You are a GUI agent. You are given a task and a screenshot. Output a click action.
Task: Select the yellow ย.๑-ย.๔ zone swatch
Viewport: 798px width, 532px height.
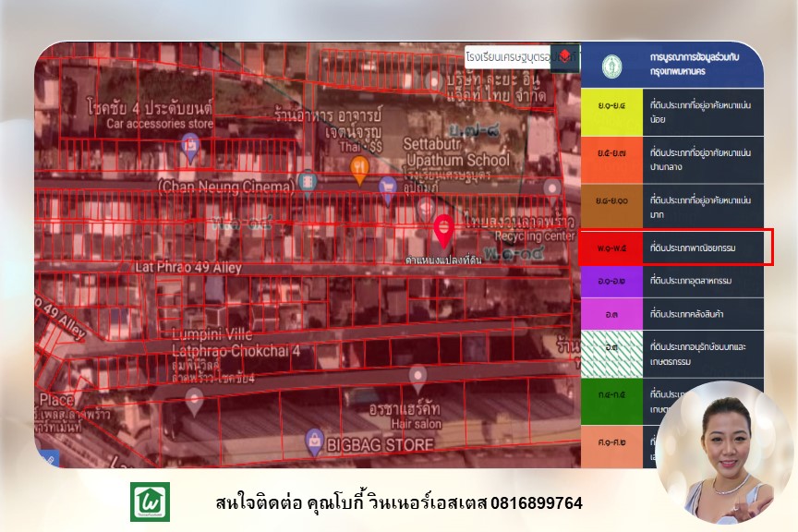611,112
